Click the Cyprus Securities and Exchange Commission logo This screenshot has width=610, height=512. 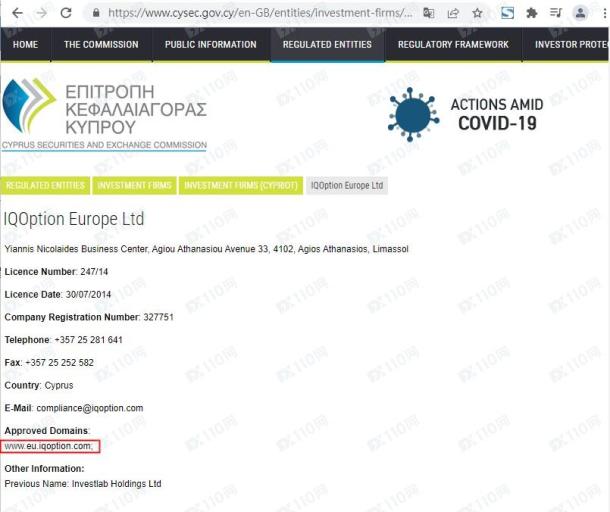[x=104, y=114]
